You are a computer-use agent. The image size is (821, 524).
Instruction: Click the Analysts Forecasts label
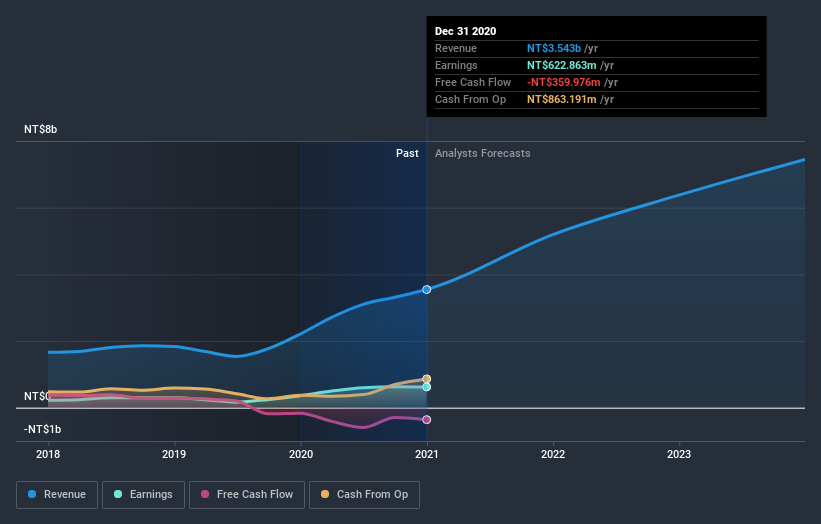point(483,153)
